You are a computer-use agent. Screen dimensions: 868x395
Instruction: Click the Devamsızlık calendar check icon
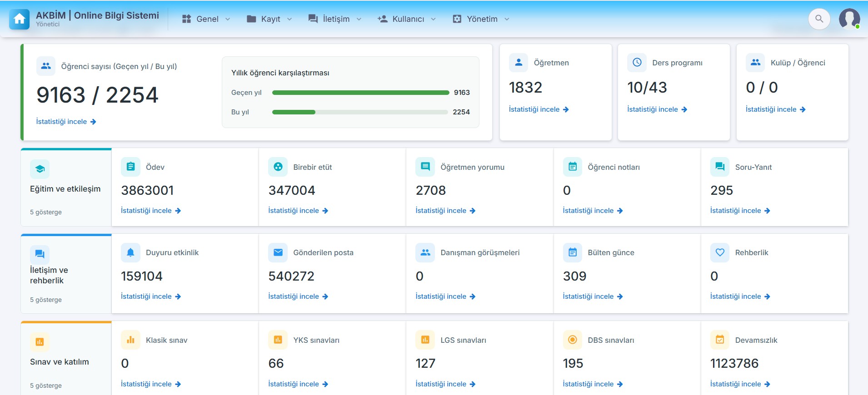[x=720, y=340]
